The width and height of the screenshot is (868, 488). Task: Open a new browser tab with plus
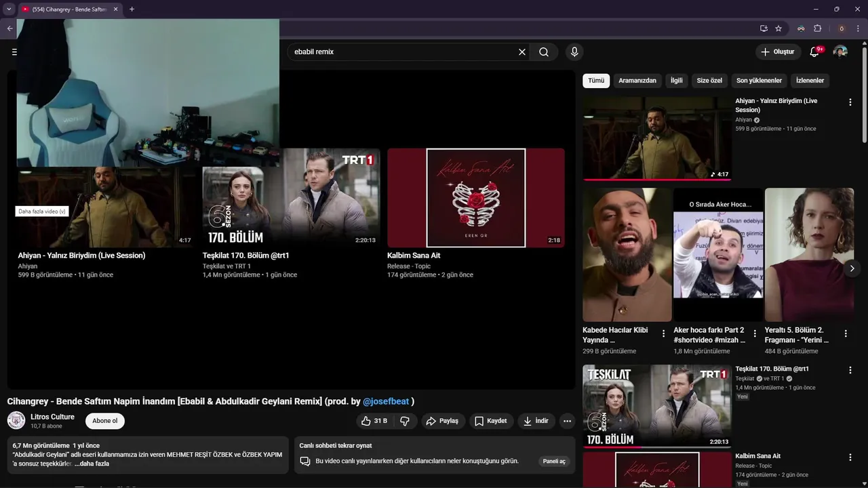pyautogui.click(x=132, y=9)
